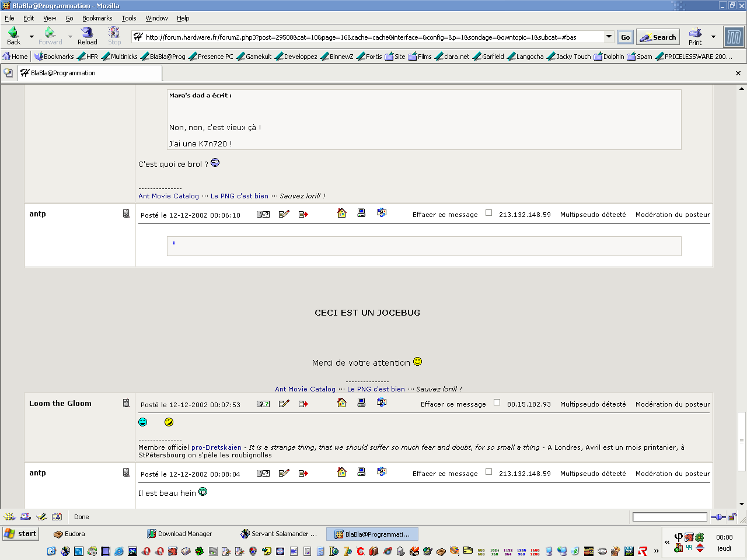Expand the Print button dropdown arrow
The width and height of the screenshot is (747, 560).
point(713,37)
